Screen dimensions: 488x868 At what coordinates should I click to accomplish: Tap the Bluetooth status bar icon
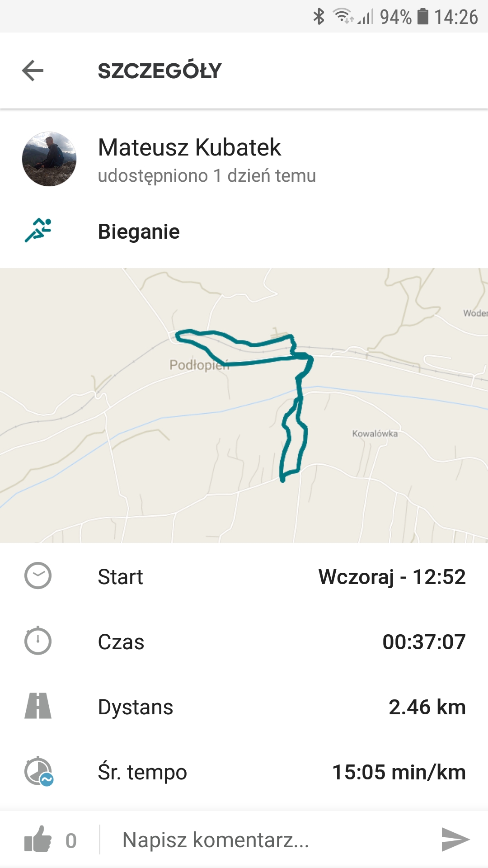click(319, 17)
